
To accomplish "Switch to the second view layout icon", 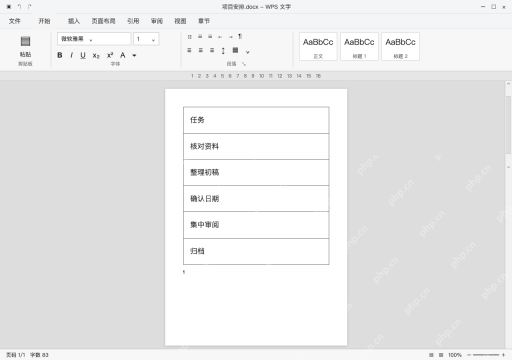I will [441, 355].
